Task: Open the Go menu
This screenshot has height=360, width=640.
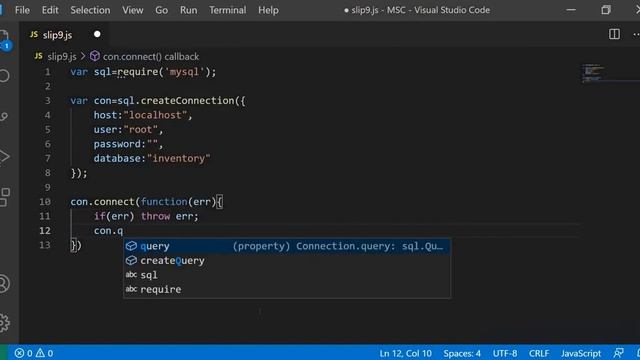Action: [161, 10]
